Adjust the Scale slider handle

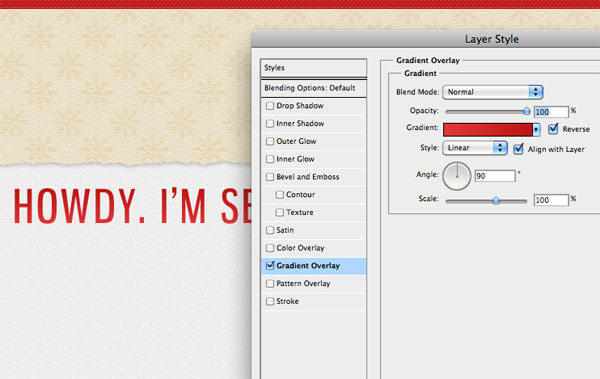click(496, 200)
